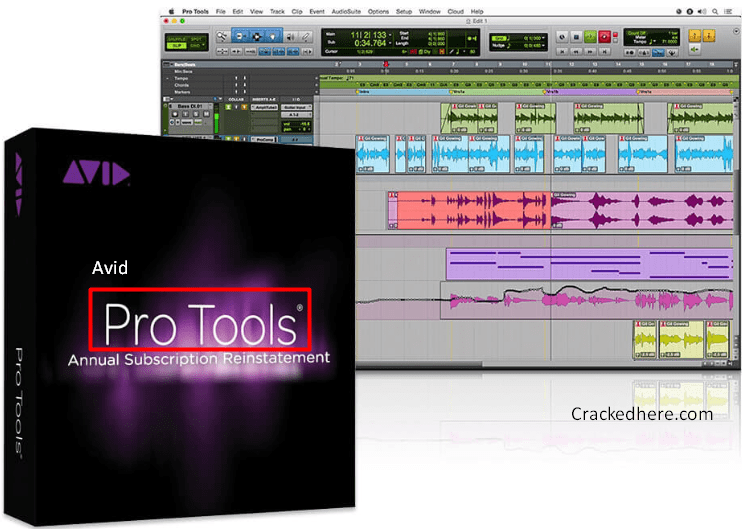Click the Fast Forward transport button
The image size is (742, 529).
coord(590,51)
